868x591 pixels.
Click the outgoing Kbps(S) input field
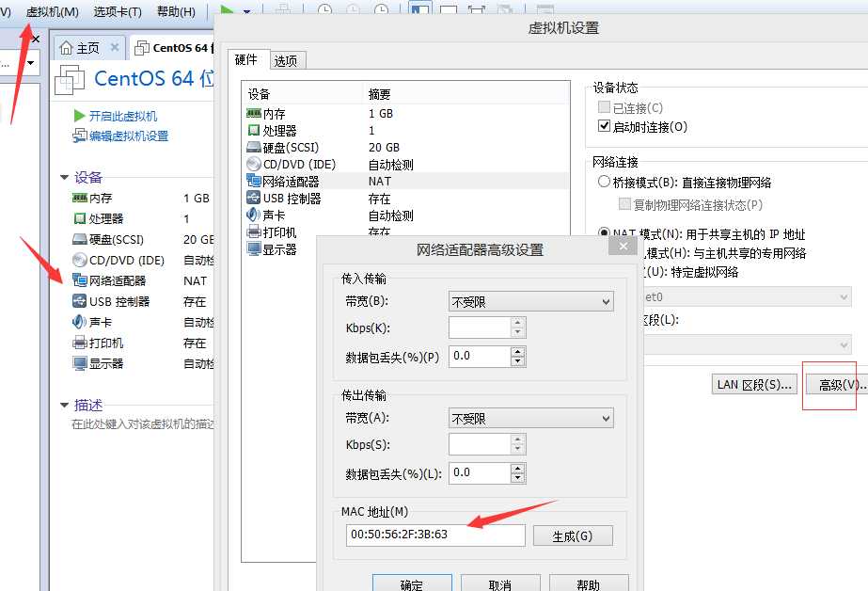[480, 444]
